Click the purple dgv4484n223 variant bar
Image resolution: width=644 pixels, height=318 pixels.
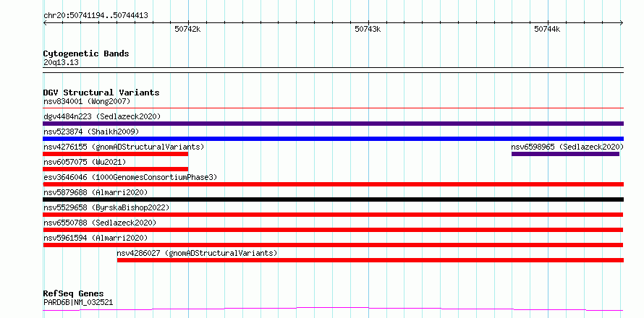(x=333, y=124)
